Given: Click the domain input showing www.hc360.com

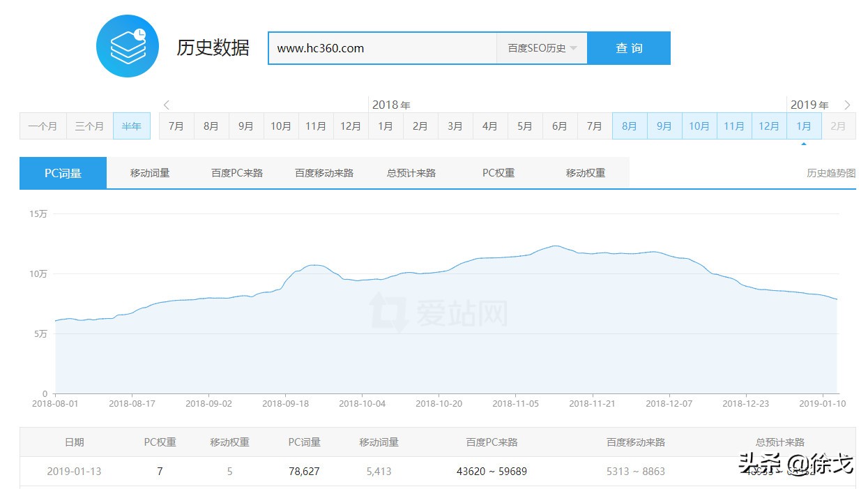Looking at the screenshot, I should (x=382, y=48).
